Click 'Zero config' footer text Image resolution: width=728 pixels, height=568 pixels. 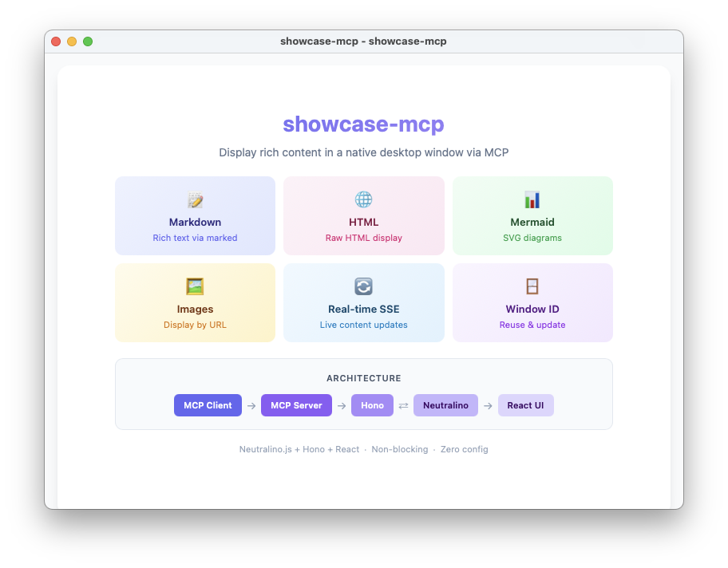pos(465,449)
